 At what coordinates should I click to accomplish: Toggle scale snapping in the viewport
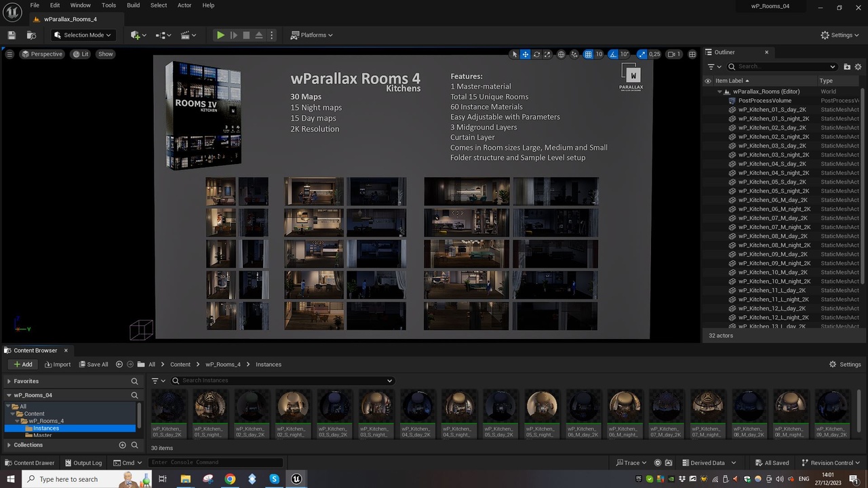(x=642, y=54)
